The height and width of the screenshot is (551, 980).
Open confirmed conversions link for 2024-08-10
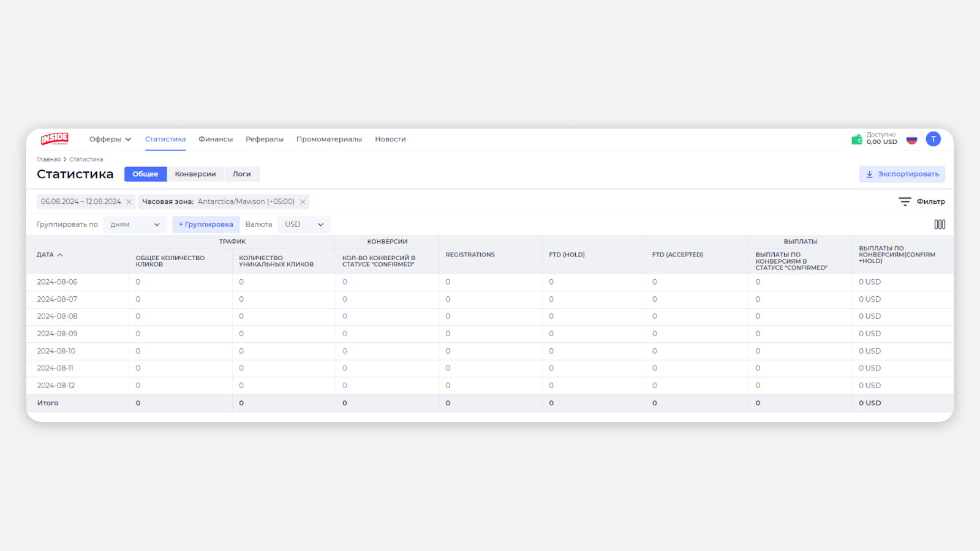(345, 351)
